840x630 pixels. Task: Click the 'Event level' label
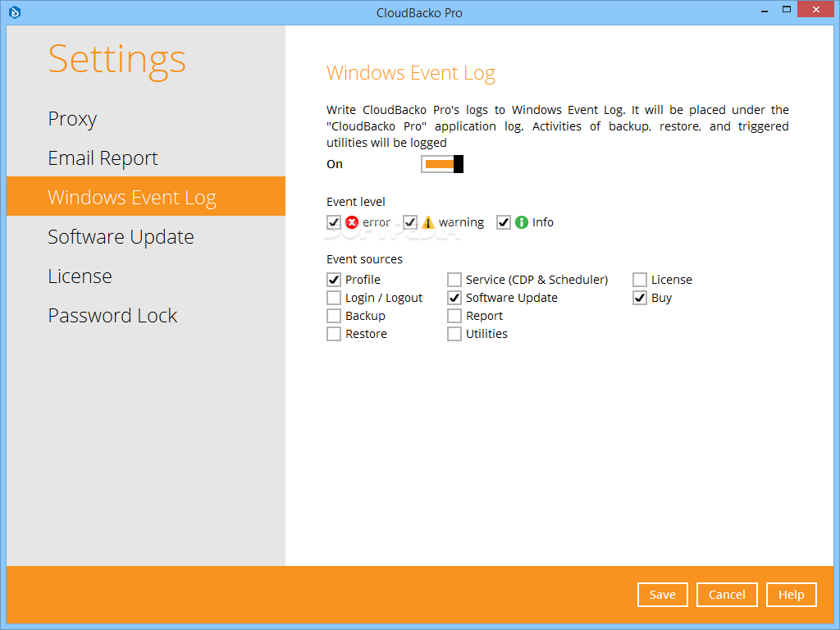click(x=356, y=202)
